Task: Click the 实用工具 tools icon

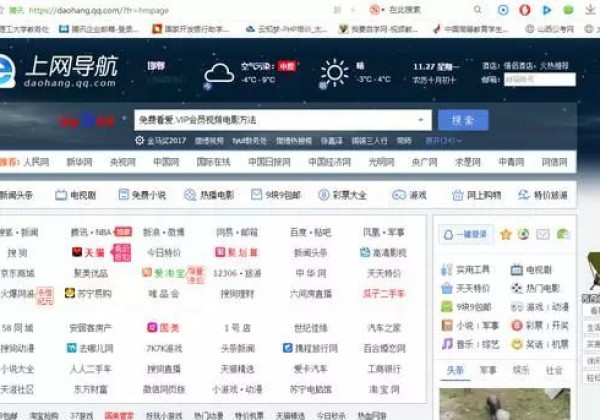Action: tap(447, 270)
